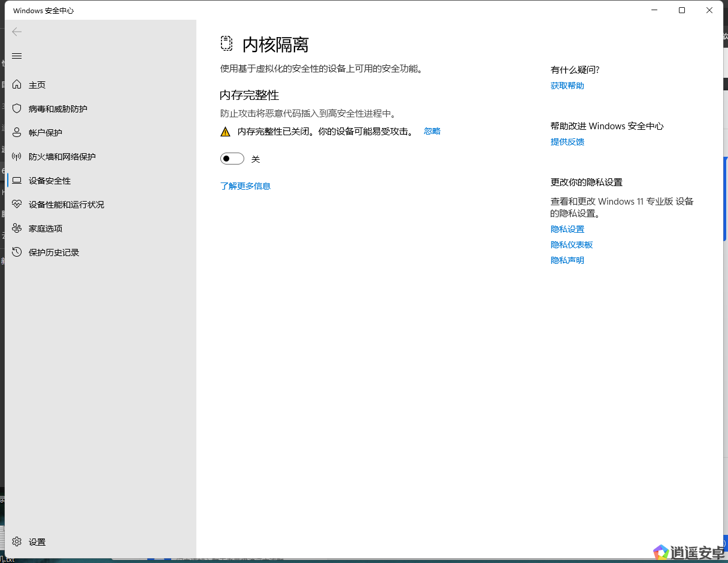Select the 家庭选项 family icon

click(x=17, y=229)
